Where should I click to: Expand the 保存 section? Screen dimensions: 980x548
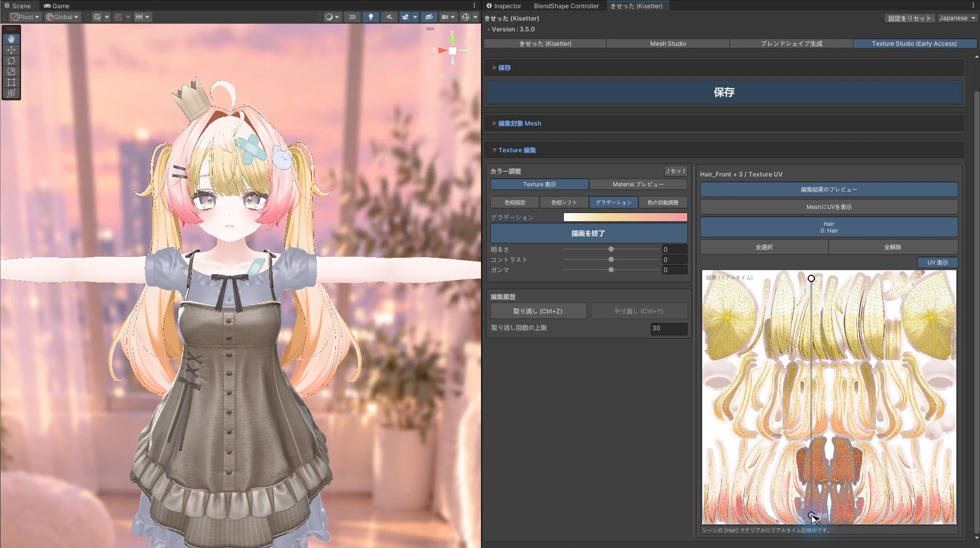504,68
